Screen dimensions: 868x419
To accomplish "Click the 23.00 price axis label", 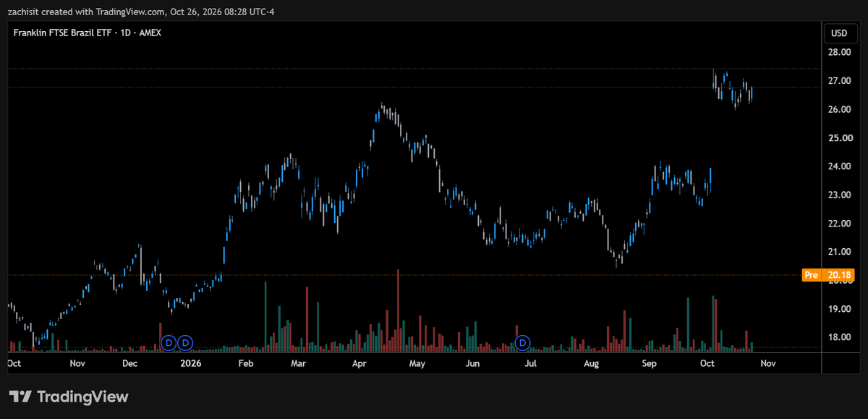I will (839, 195).
